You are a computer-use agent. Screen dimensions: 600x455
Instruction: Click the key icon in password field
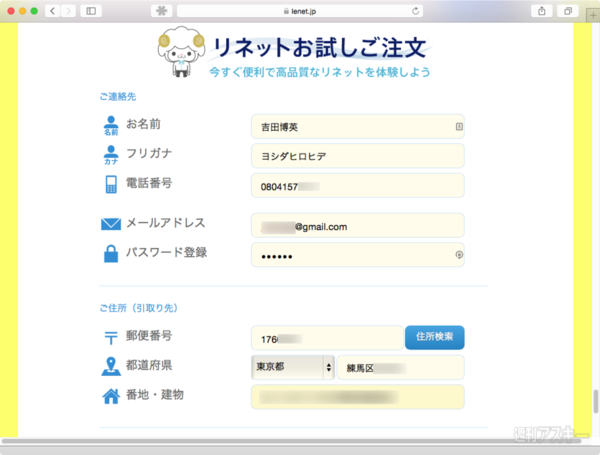pos(459,254)
